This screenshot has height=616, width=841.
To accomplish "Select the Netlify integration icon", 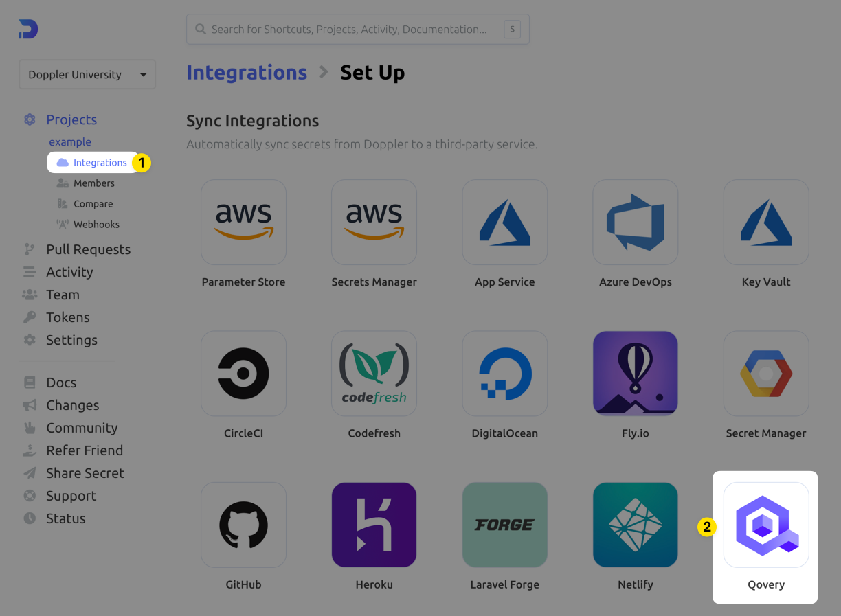I will coord(635,525).
